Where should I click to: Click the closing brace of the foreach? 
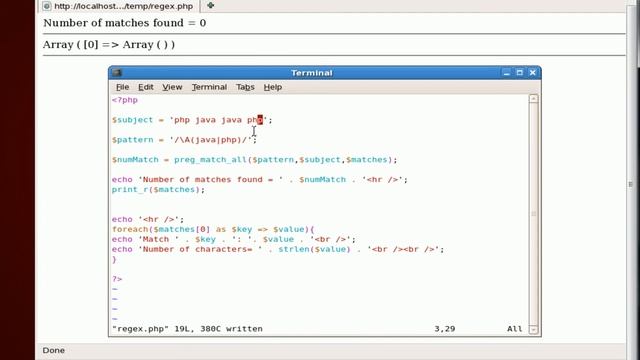pos(114,260)
